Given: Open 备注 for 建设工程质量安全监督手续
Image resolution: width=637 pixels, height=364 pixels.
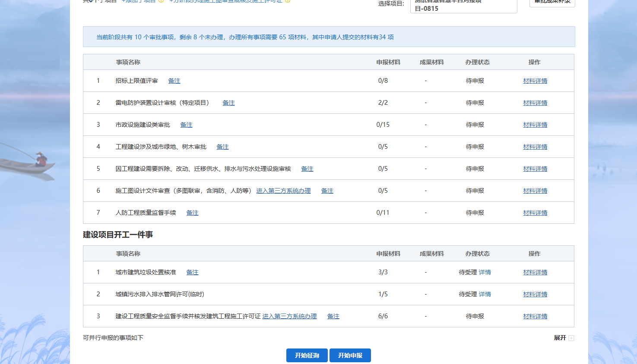Looking at the screenshot, I should coord(333,317).
